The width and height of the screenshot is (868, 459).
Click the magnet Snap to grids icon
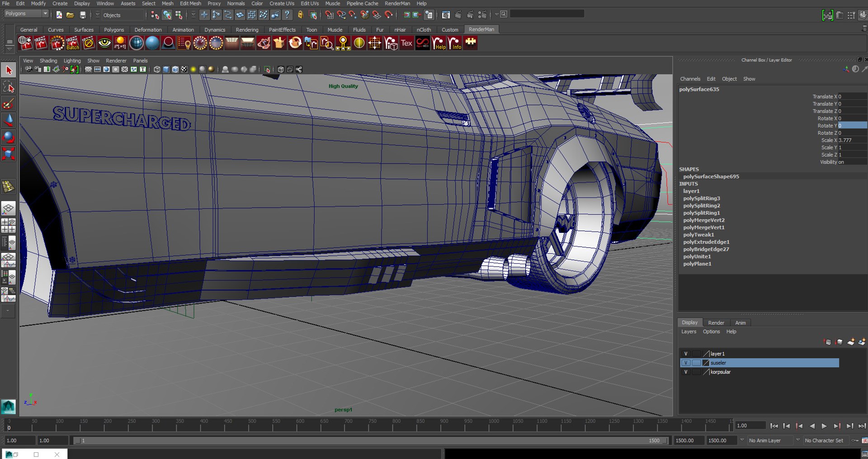pyautogui.click(x=329, y=15)
